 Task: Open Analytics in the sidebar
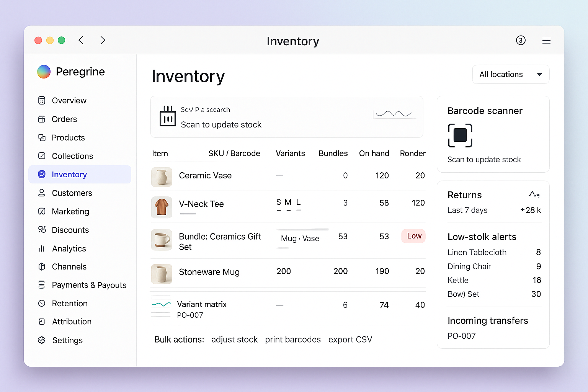click(69, 248)
